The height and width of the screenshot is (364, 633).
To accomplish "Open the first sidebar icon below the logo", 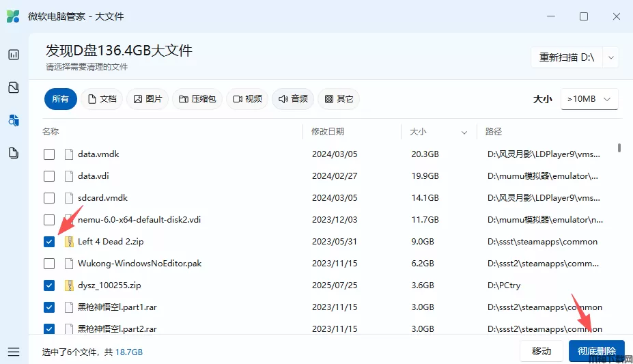I will pyautogui.click(x=14, y=55).
